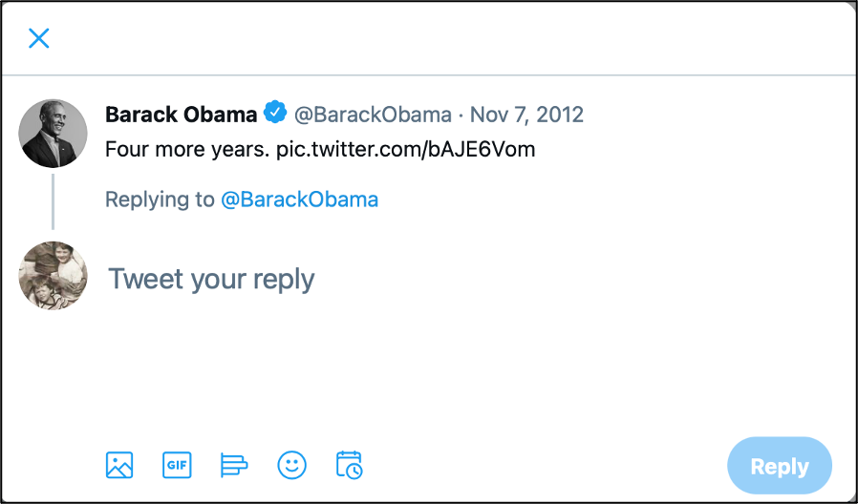This screenshot has width=858, height=504.
Task: Click Barack Obama's profile picture
Action: pyautogui.click(x=54, y=133)
